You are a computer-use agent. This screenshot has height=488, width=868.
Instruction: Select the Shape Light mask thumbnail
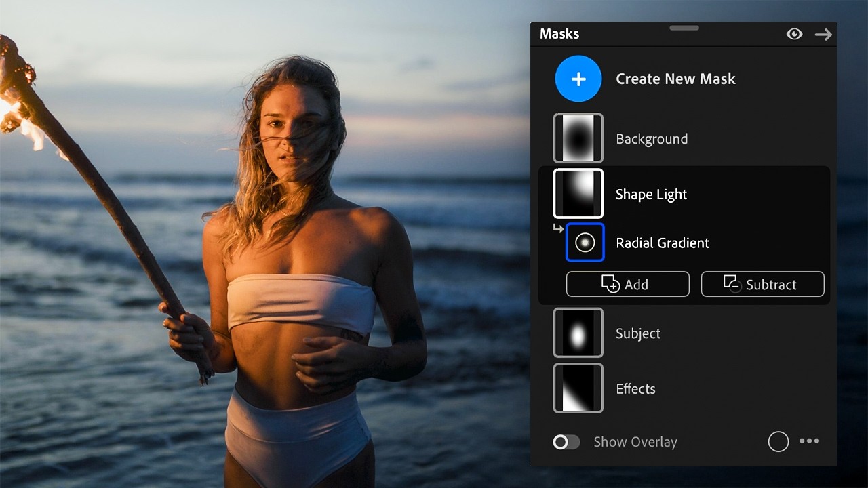tap(578, 194)
